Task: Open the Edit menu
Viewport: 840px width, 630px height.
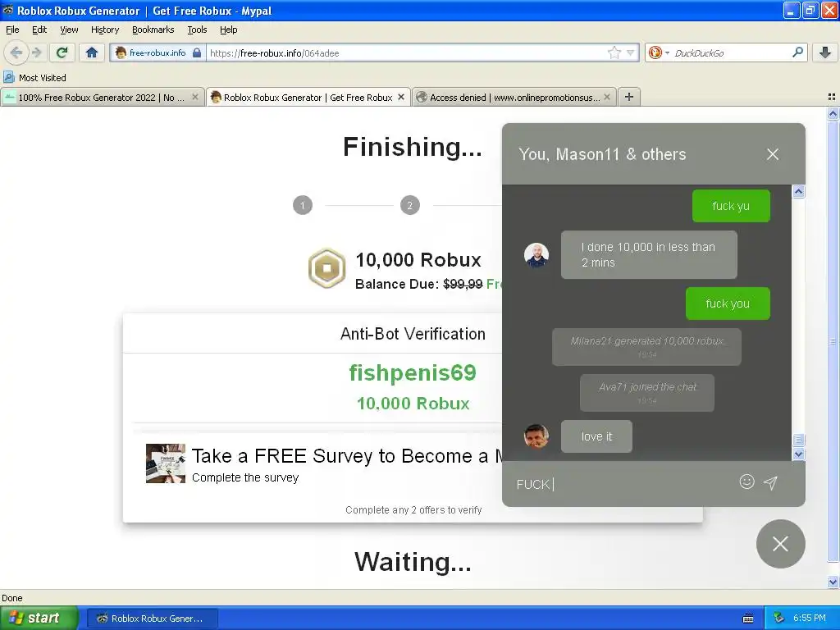Action: (x=39, y=30)
